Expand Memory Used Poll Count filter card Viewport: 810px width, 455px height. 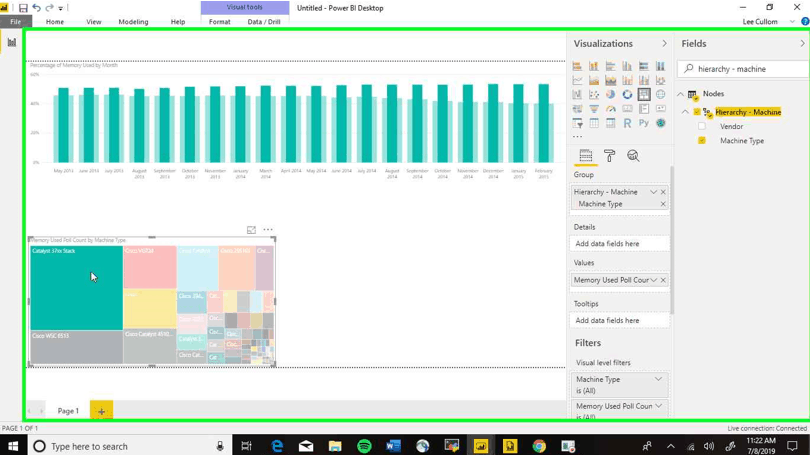[x=658, y=406]
